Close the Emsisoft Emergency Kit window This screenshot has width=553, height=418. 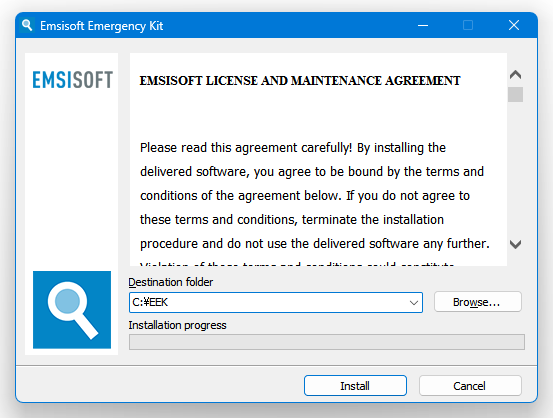tap(514, 25)
